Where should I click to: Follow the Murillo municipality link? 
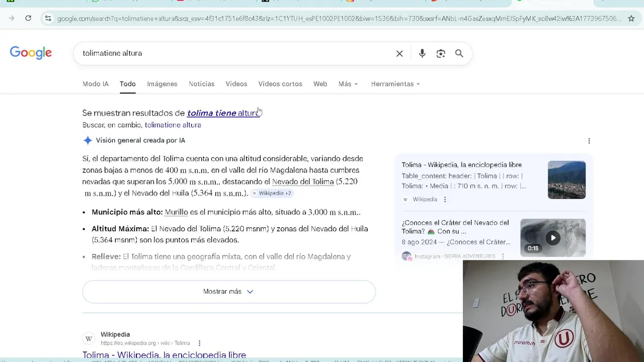click(x=176, y=212)
